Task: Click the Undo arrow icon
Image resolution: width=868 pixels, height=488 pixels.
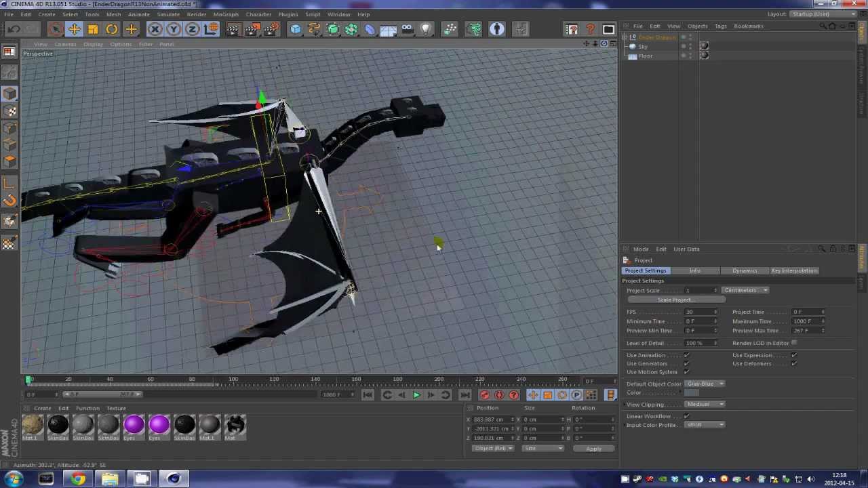Action: (x=14, y=29)
